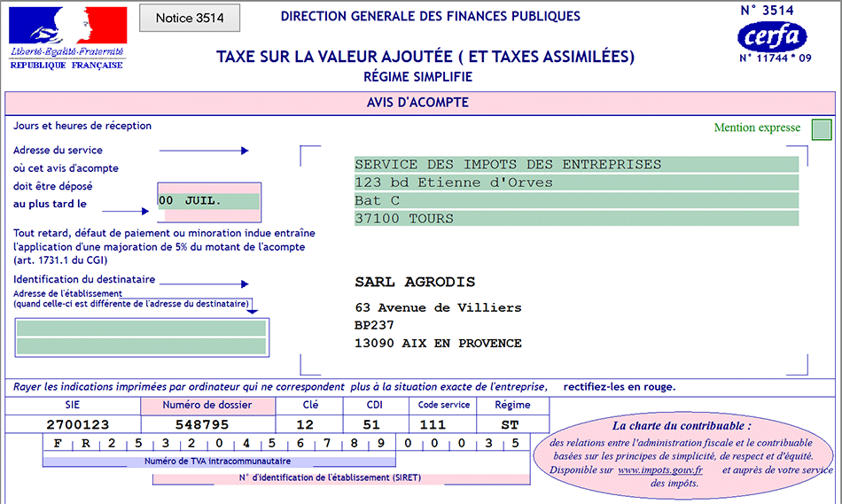The height and width of the screenshot is (504, 842).
Task: Click the second empty establishment address line
Action: pos(142,345)
